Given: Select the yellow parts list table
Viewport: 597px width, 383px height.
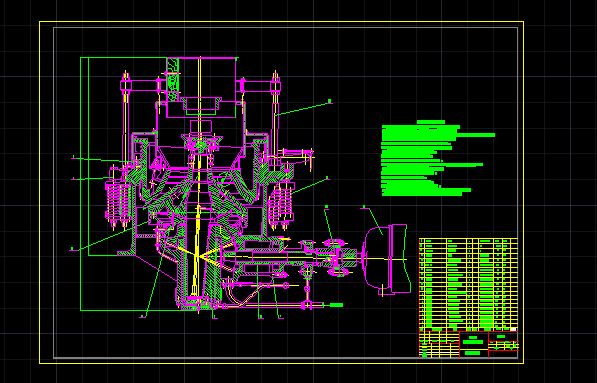Looking at the screenshot, I should (x=468, y=285).
